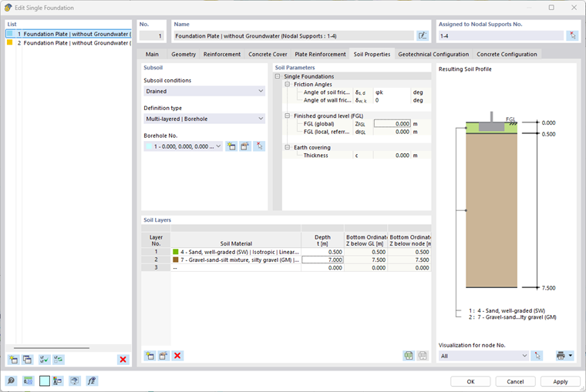Collapse the Friction Angles group
Image resolution: width=586 pixels, height=392 pixels.
[287, 85]
